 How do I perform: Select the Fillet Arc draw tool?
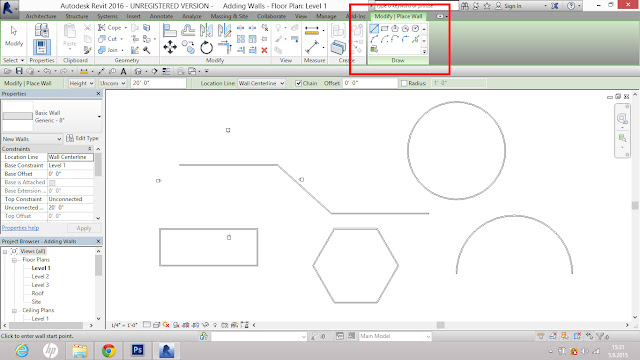pos(405,39)
